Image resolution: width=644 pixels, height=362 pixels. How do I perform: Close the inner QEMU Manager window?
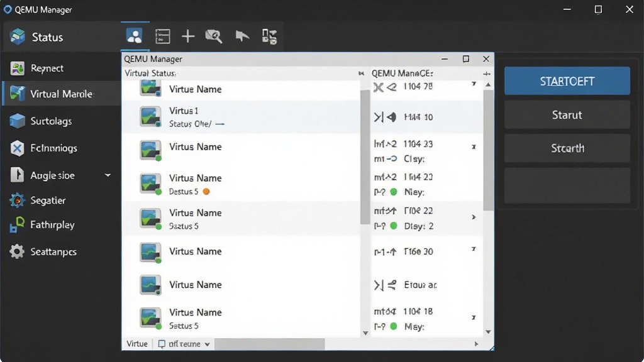(486, 59)
